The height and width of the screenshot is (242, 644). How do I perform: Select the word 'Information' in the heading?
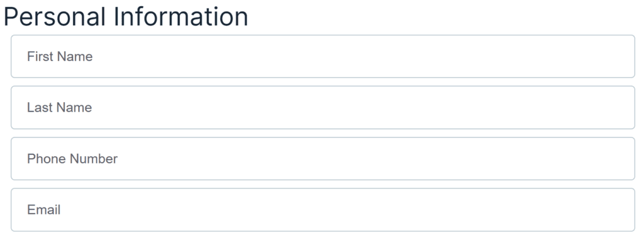[x=181, y=16]
